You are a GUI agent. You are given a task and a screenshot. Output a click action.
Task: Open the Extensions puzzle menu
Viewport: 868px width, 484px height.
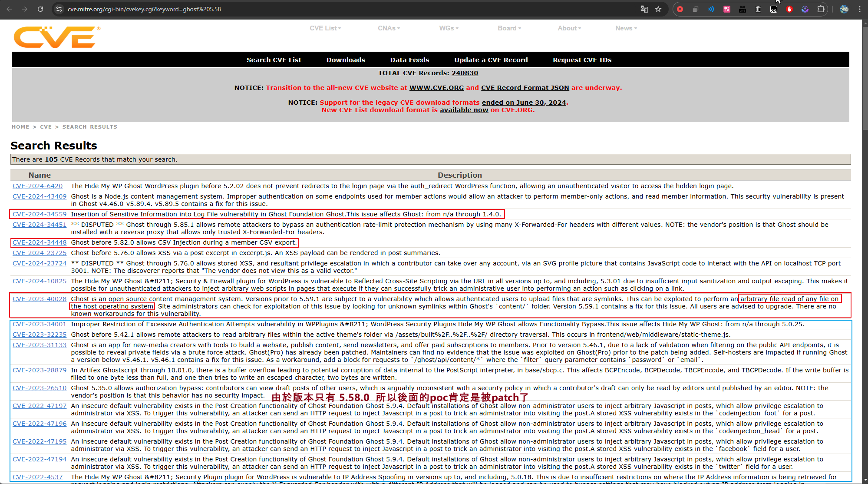[821, 9]
